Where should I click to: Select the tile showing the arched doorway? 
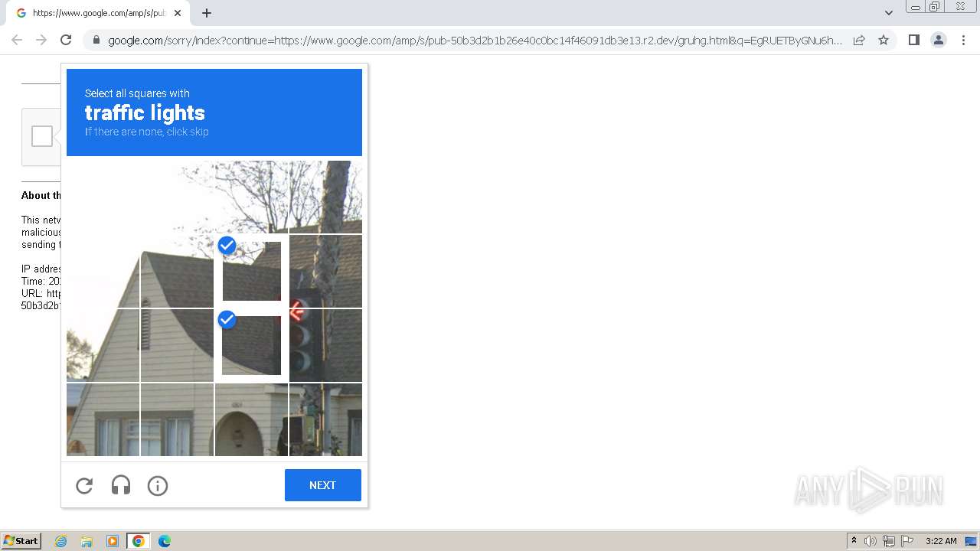tap(251, 419)
